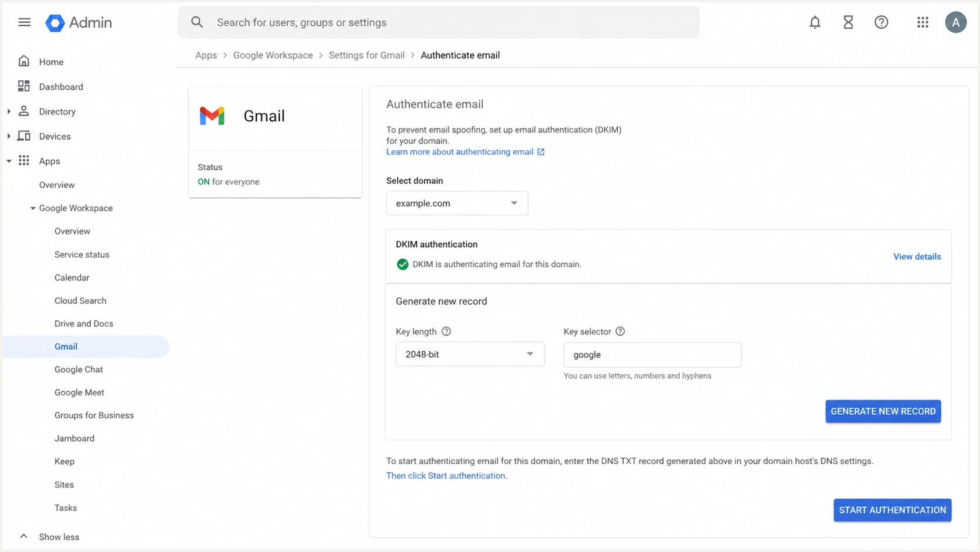
Task: Expand the Devices tree arrow
Action: pyautogui.click(x=9, y=136)
